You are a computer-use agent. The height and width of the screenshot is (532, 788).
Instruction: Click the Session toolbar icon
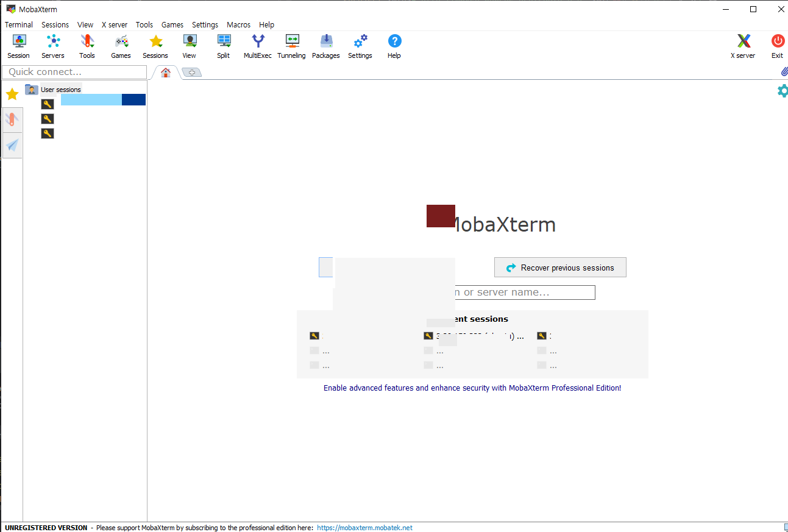pyautogui.click(x=19, y=46)
